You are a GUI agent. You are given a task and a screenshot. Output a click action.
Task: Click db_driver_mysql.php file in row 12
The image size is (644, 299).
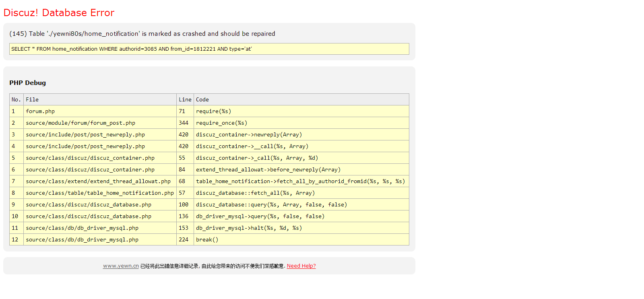click(100, 239)
